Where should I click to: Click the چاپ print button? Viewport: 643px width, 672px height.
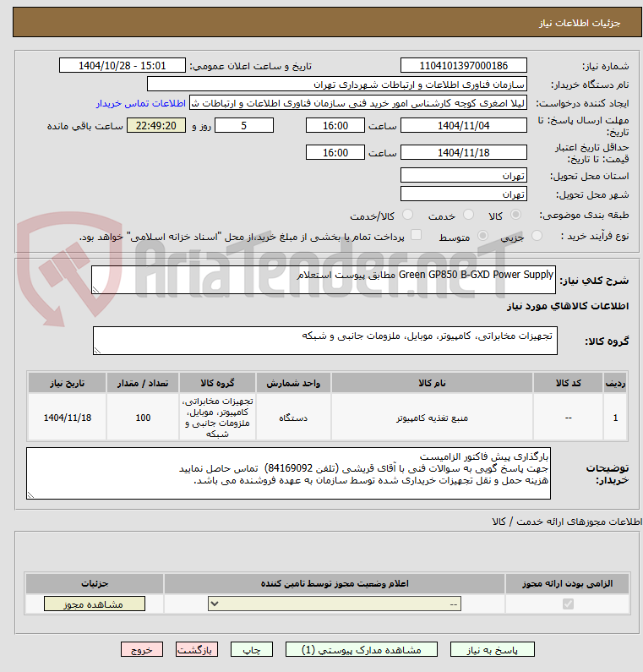click(252, 650)
